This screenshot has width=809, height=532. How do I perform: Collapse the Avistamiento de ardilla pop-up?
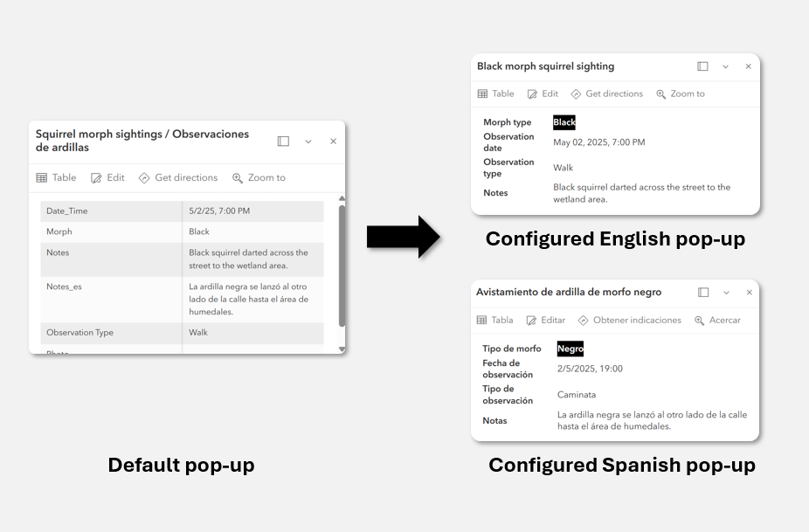tap(726, 293)
